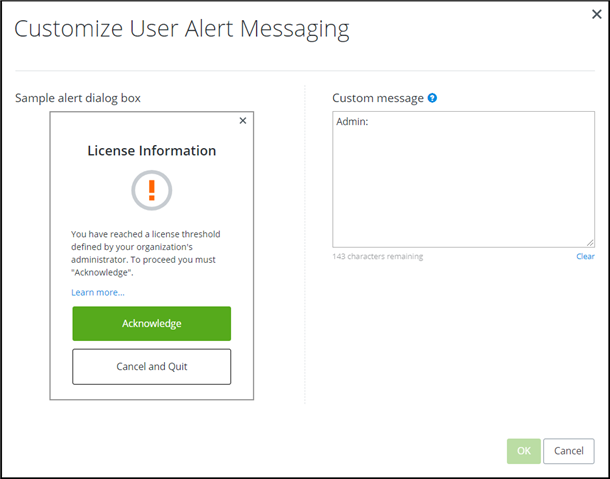Image resolution: width=610 pixels, height=479 pixels.
Task: Click the Custom message label
Action: coord(378,98)
